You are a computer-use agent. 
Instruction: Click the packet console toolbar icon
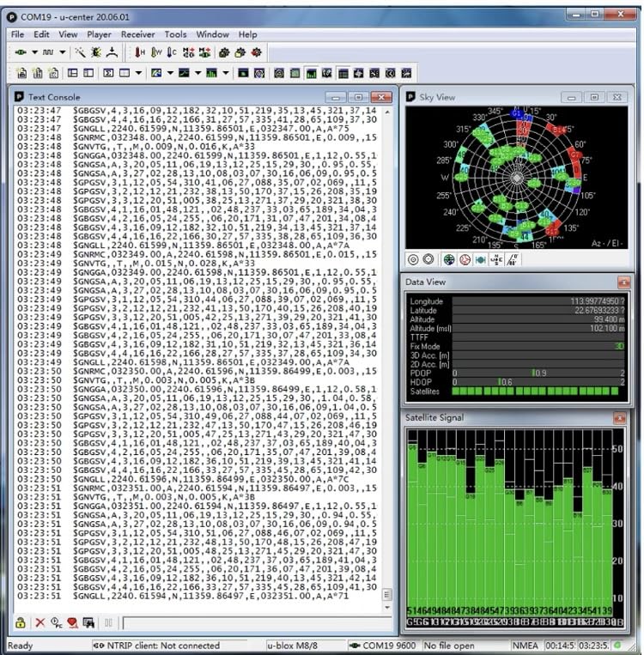(x=22, y=73)
